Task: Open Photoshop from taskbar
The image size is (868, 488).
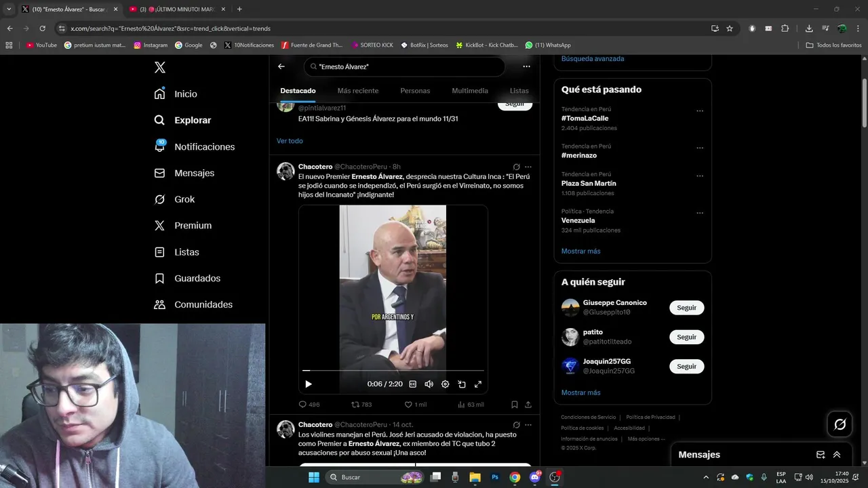Action: tap(495, 477)
